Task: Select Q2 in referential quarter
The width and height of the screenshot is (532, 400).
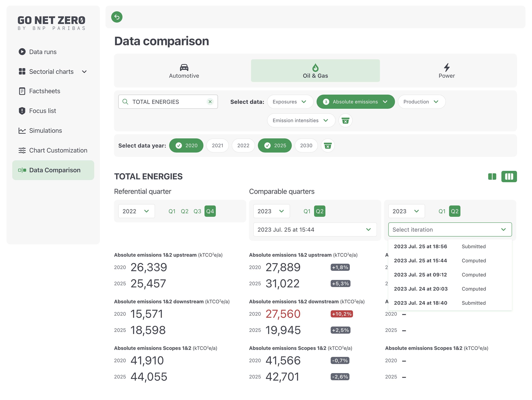Action: click(x=184, y=211)
